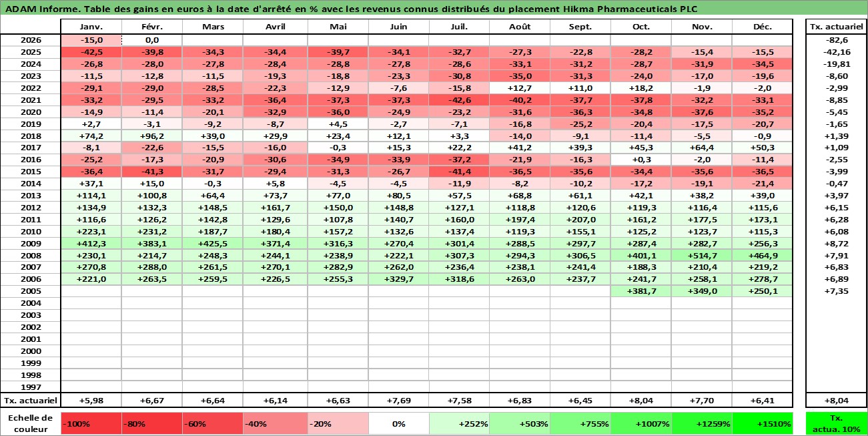Viewport: 868px width, 436px height.
Task: Select the 'Août' column header
Action: point(519,27)
